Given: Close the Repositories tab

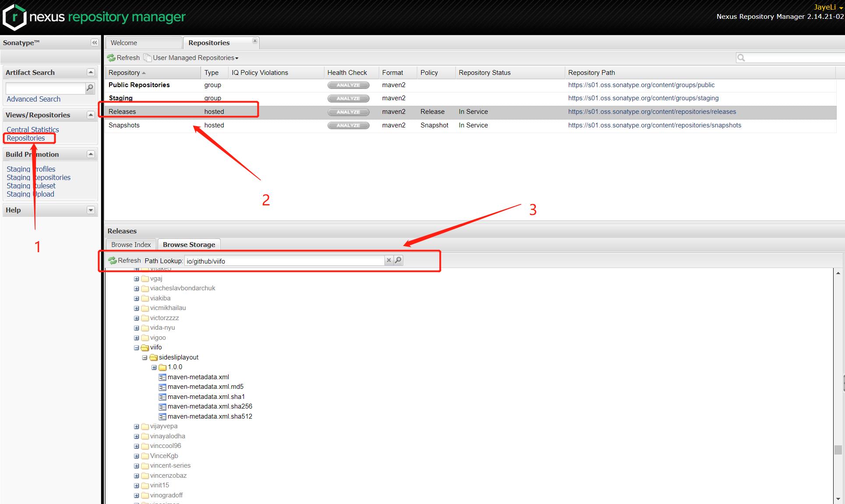Looking at the screenshot, I should (x=255, y=41).
